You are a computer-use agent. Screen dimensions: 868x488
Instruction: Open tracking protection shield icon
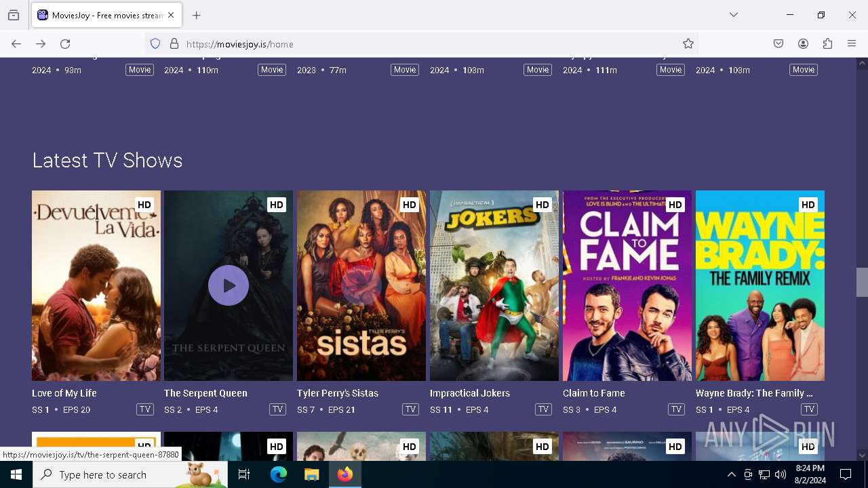point(155,44)
